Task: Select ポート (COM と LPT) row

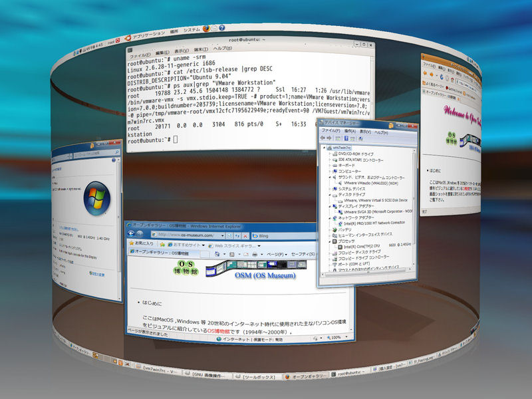Action: tap(351, 264)
